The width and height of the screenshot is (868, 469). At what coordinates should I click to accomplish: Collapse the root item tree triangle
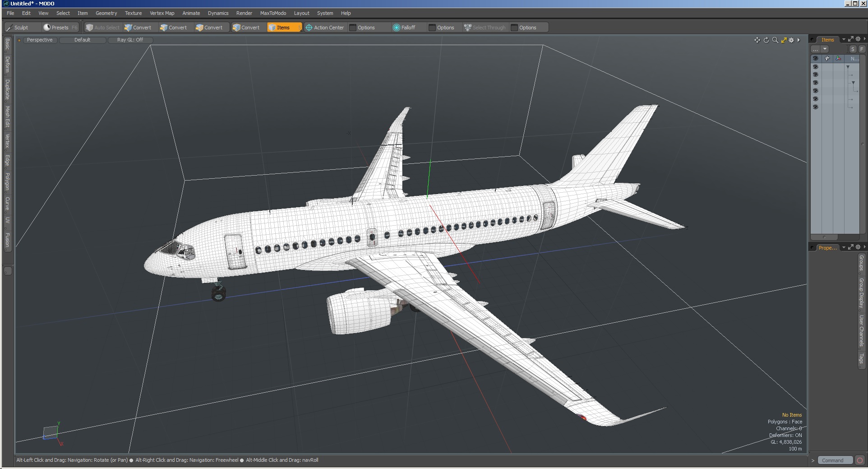click(848, 67)
